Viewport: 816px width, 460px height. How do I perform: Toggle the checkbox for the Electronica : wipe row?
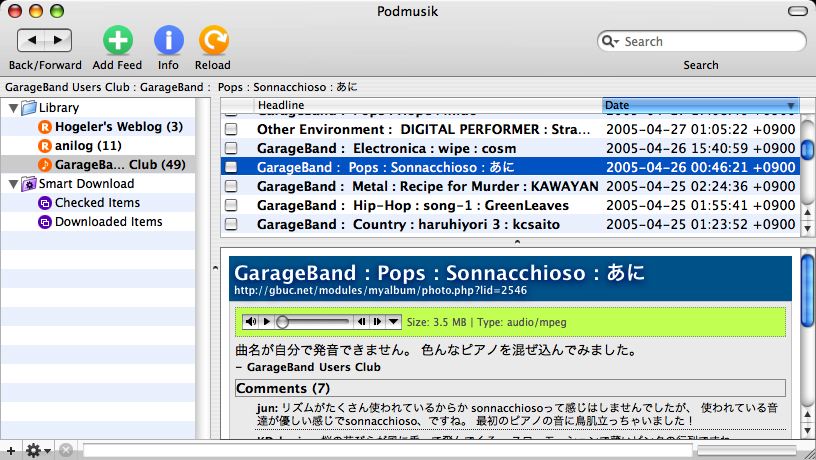tap(231, 148)
